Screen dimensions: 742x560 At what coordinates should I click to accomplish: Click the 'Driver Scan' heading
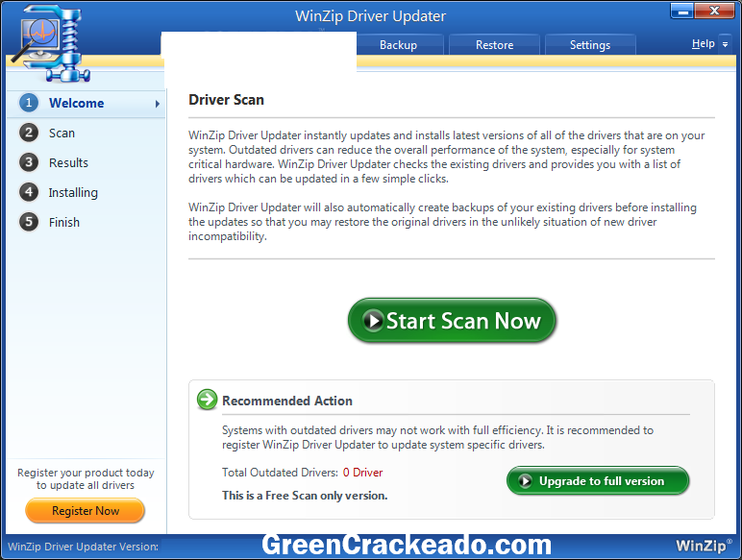226,100
